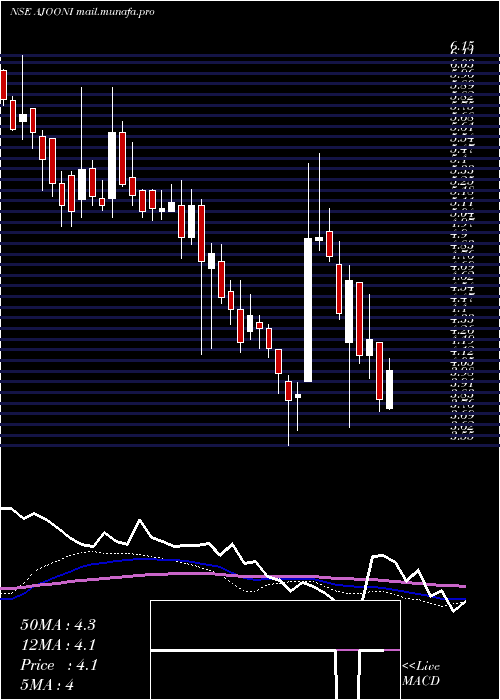Viewport: 500px width, 700px height.
Task: Click the tall white candlestick in the chart
Action: [308, 310]
